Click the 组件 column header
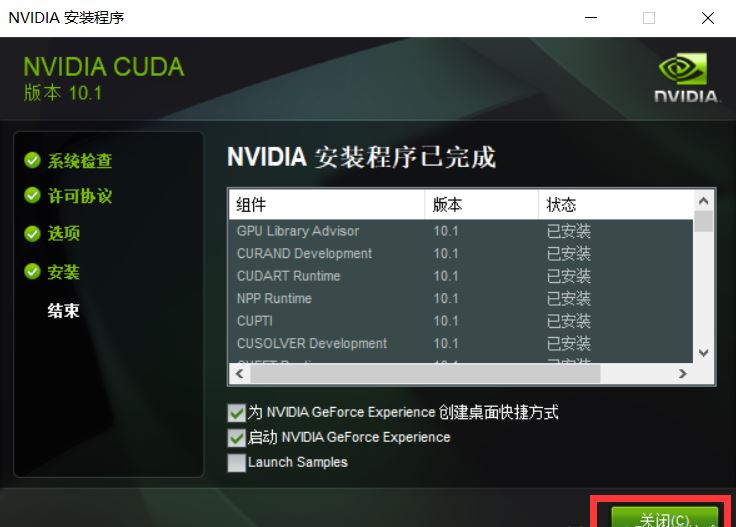The image size is (736, 527). (x=327, y=205)
